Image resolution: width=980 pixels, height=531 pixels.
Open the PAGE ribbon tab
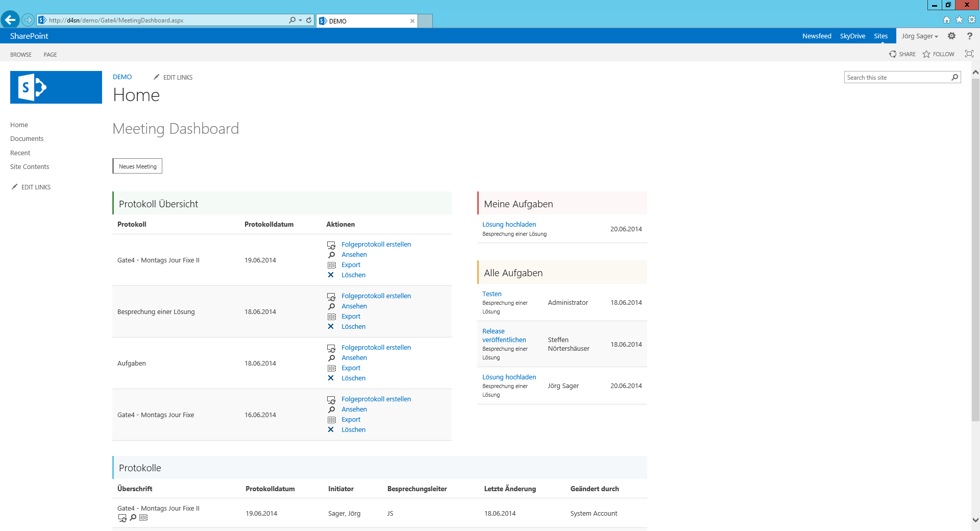50,55
